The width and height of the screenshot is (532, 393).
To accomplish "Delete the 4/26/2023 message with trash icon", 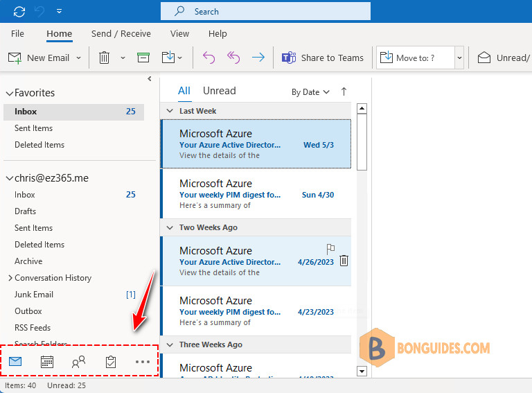I will point(344,261).
